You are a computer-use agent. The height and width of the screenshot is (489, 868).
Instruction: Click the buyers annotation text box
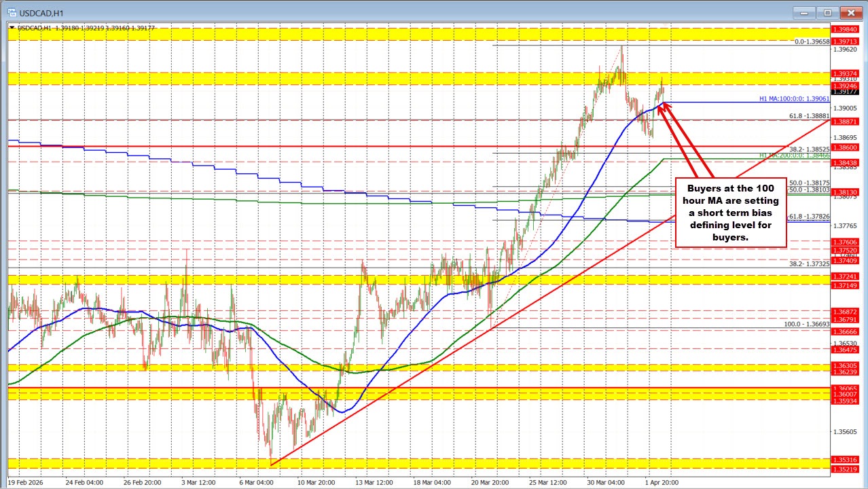(x=730, y=213)
